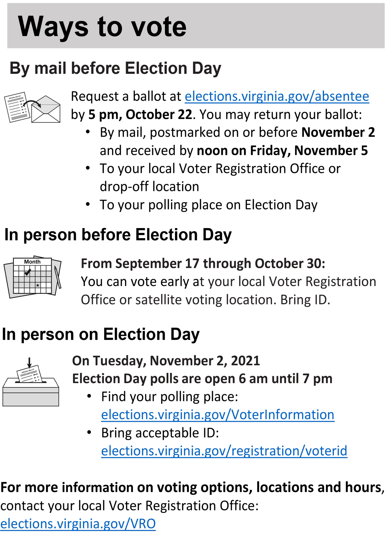The width and height of the screenshot is (392, 536).
Task: Click the checkmark on the calendar icon
Action: (28, 272)
